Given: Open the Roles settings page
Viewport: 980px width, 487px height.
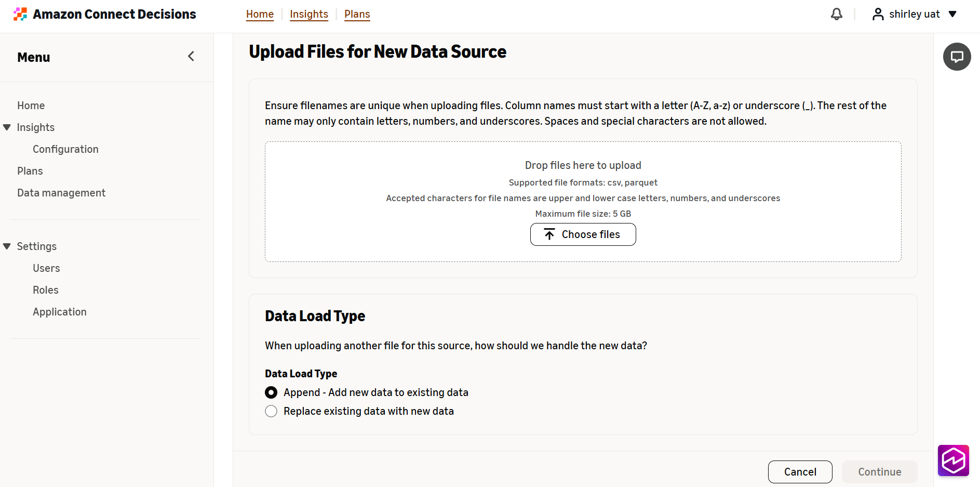Looking at the screenshot, I should [x=46, y=290].
